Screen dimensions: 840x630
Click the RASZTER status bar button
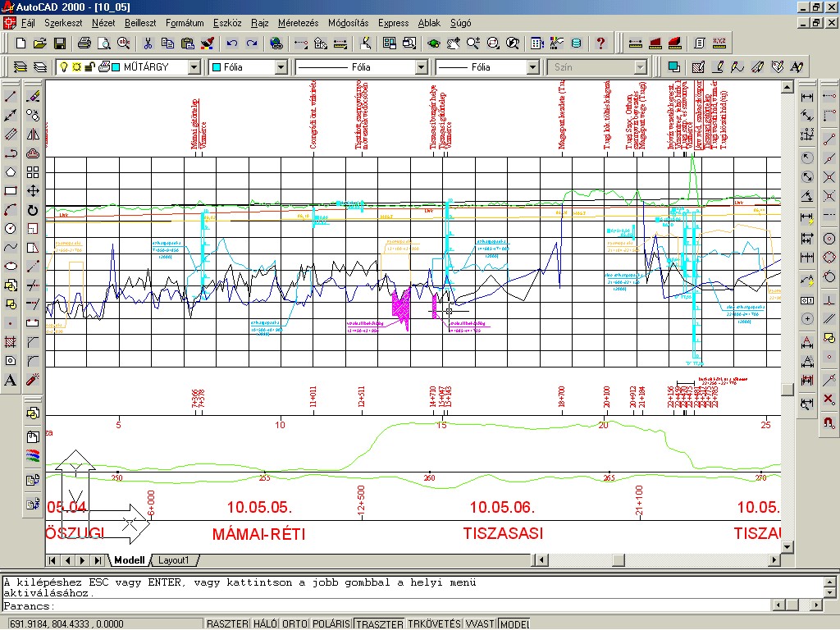coord(227,623)
